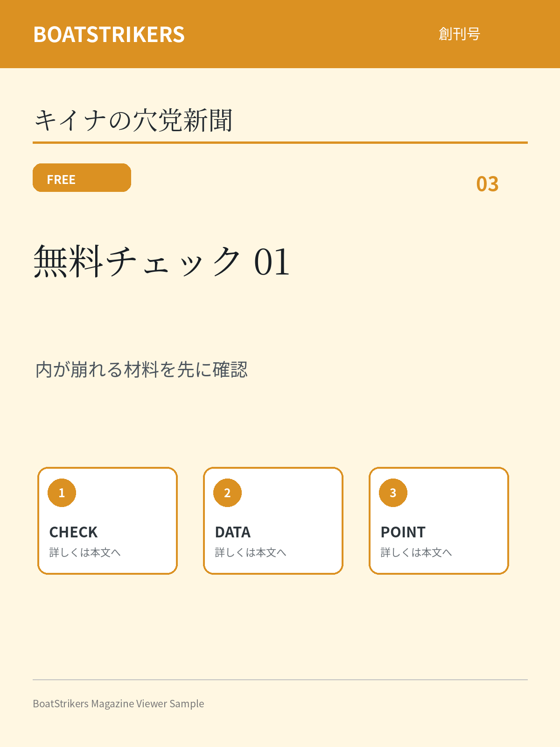Click the FREE badge
This screenshot has width=560, height=747.
82,177
